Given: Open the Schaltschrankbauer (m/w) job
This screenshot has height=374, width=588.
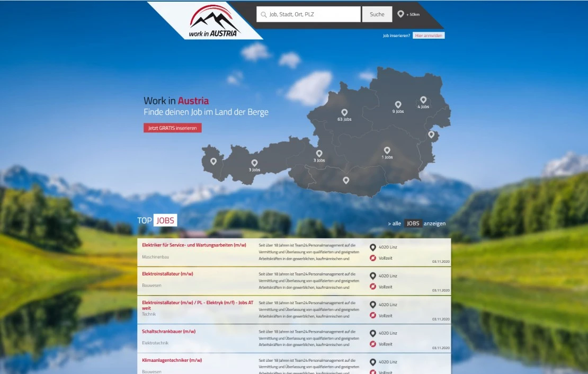Looking at the screenshot, I should coord(168,332).
